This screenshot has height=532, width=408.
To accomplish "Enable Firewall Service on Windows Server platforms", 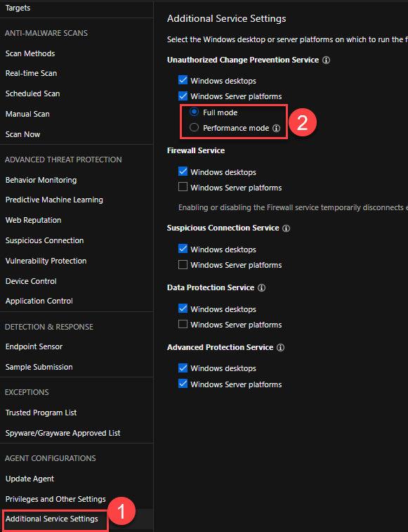I will (x=183, y=187).
